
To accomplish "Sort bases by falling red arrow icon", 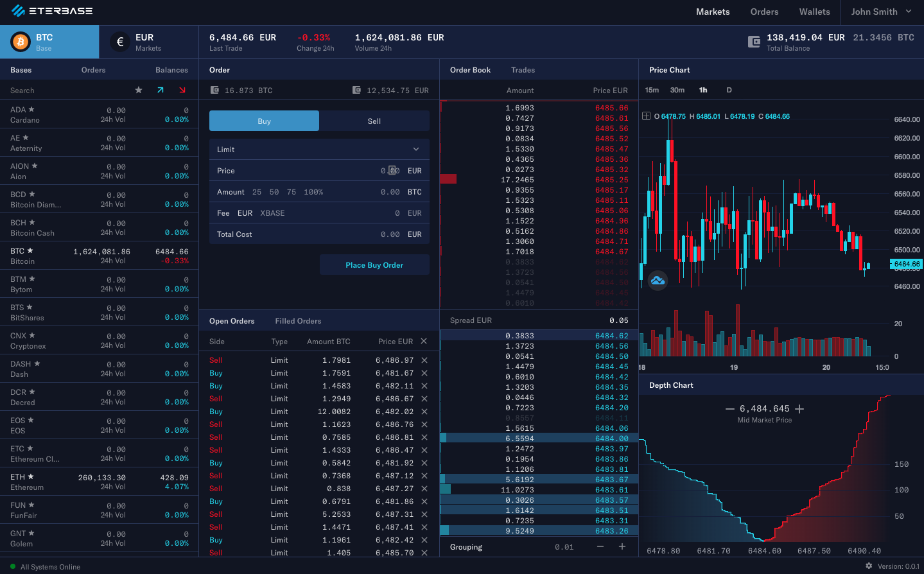I will pos(182,90).
